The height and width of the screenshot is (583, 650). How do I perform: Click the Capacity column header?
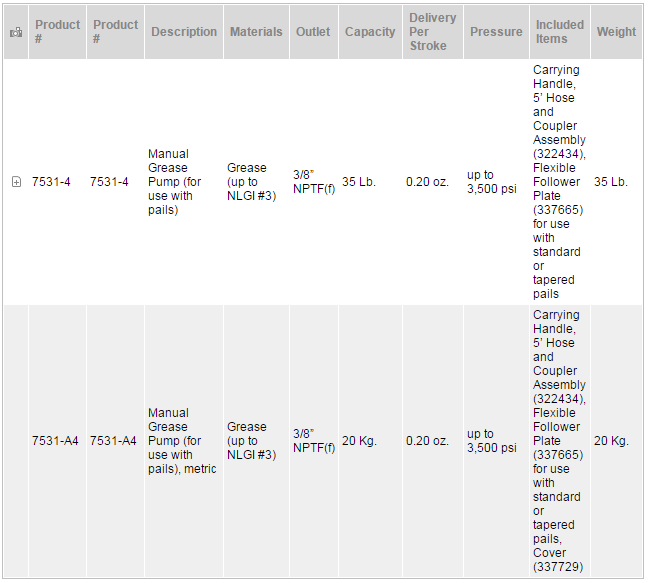click(370, 32)
